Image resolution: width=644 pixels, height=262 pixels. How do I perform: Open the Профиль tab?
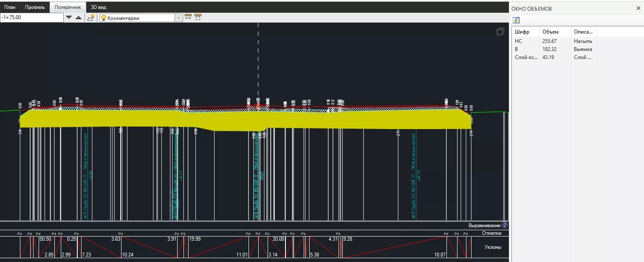(35, 7)
